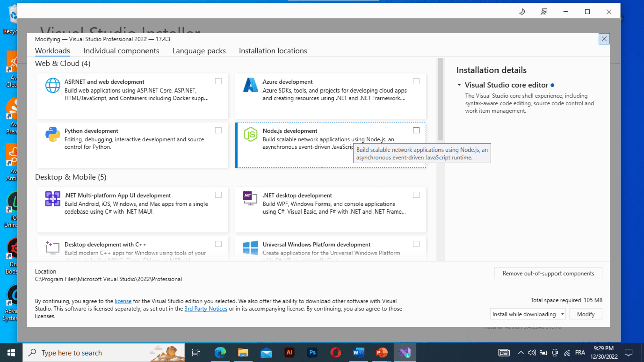Click the Desktop C++ workload icon
644x362 pixels.
[x=53, y=248]
